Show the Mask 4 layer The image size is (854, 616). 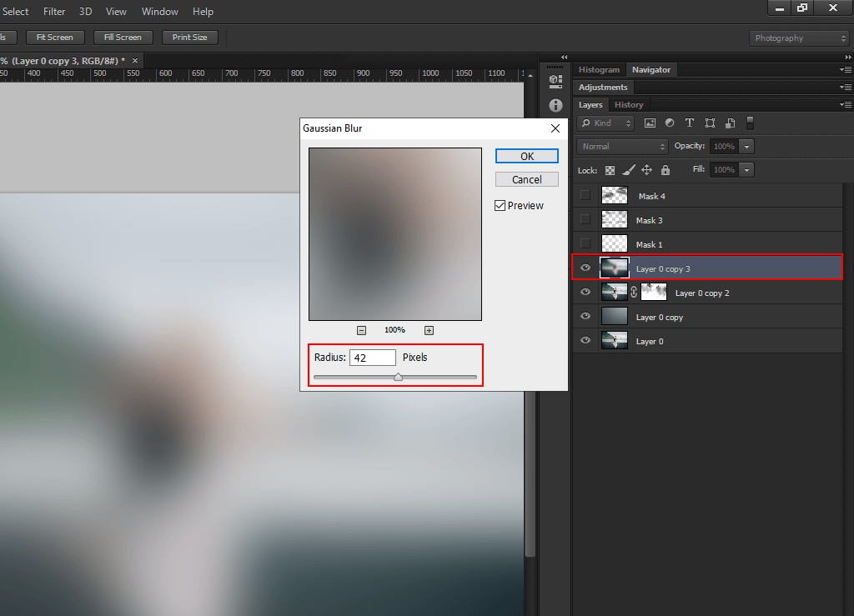[585, 195]
